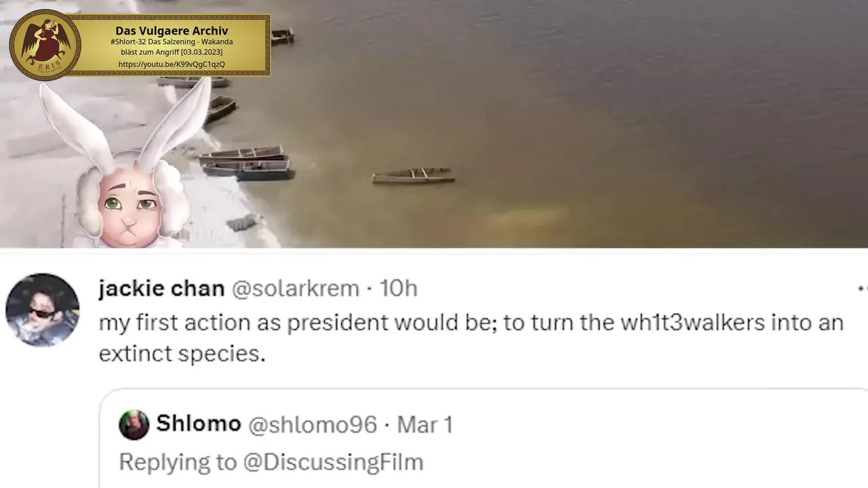
Task: Open the @shlomo96 handle
Action: [313, 425]
